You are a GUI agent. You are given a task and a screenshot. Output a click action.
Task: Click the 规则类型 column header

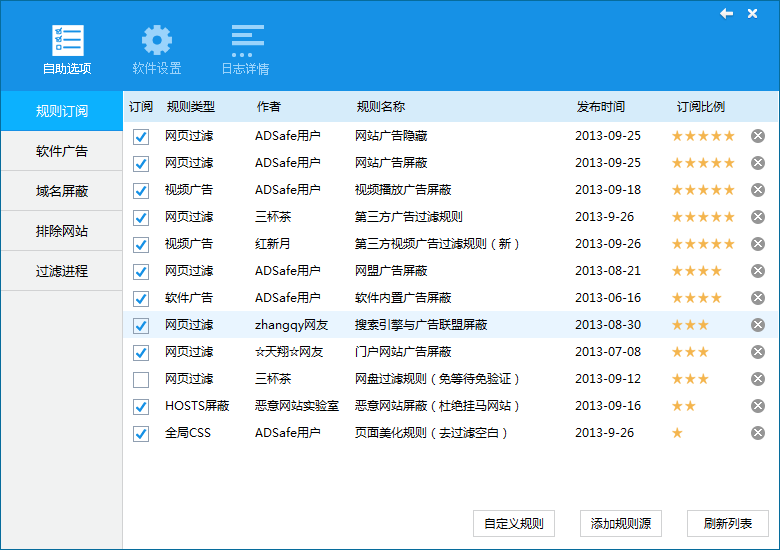(x=191, y=106)
